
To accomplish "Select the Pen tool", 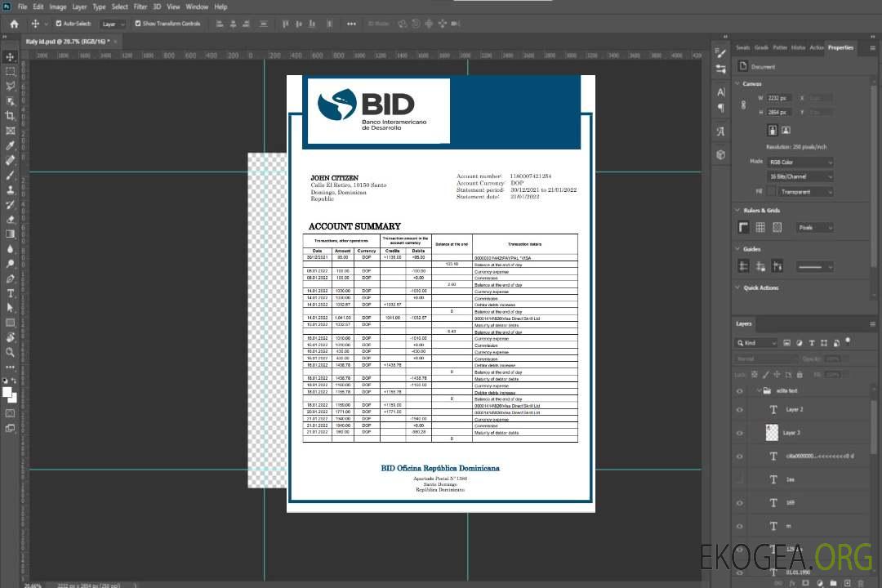I will (x=10, y=278).
